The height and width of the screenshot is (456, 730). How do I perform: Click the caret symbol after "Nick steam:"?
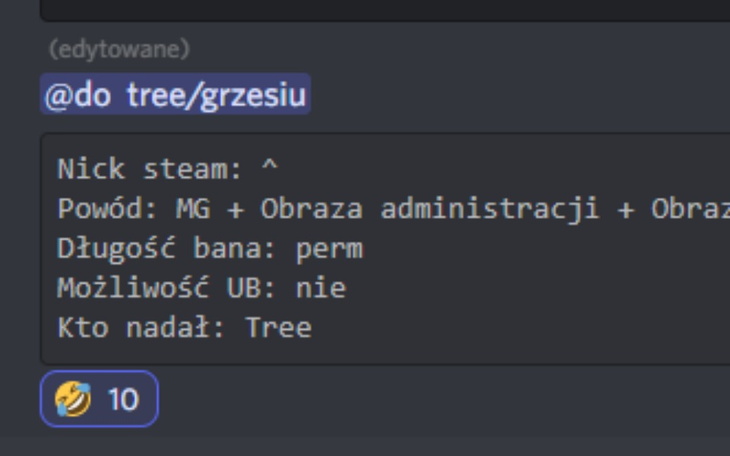[x=268, y=169]
